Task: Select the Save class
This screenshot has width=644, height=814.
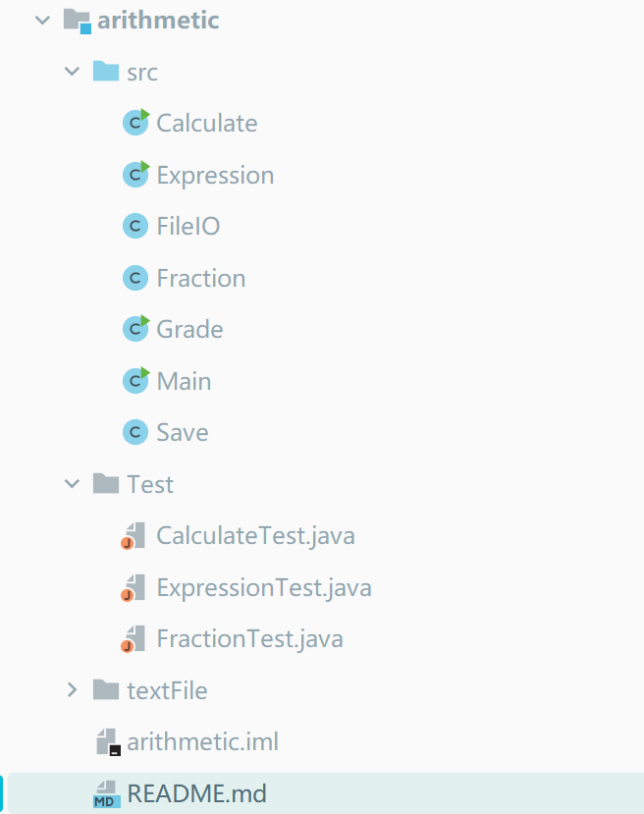Action: click(x=182, y=432)
